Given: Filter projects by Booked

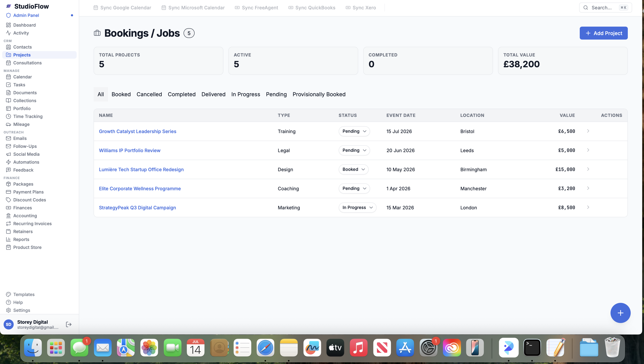Looking at the screenshot, I should 121,94.
